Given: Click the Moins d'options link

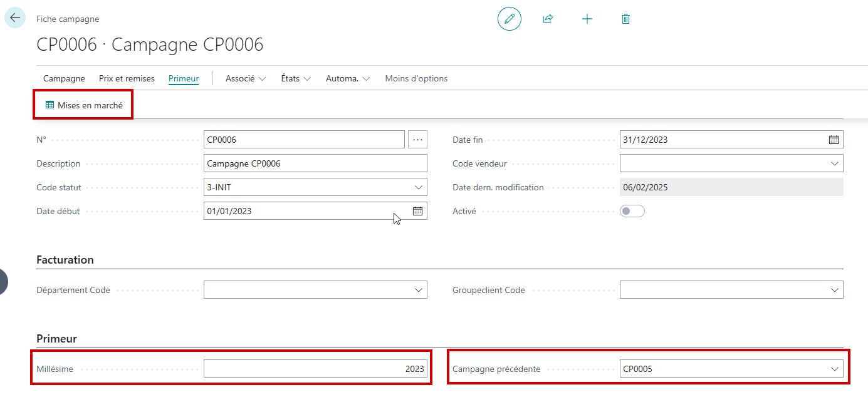Looking at the screenshot, I should tap(416, 78).
